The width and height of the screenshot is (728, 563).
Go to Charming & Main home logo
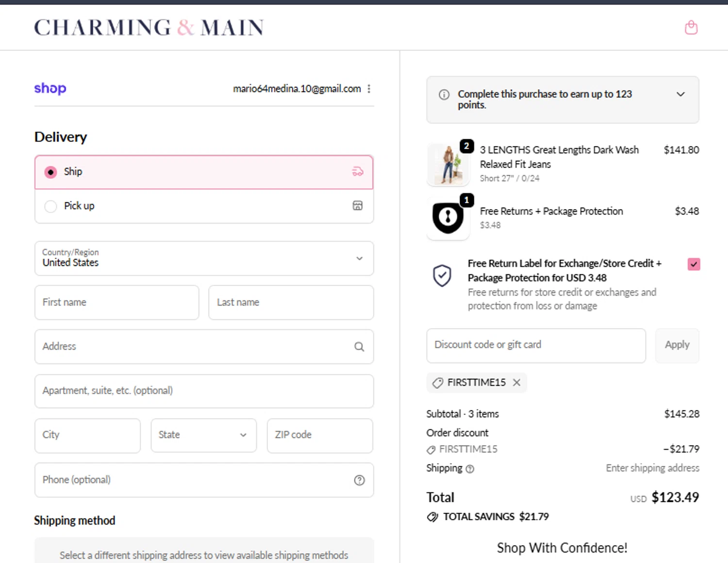coord(149,27)
